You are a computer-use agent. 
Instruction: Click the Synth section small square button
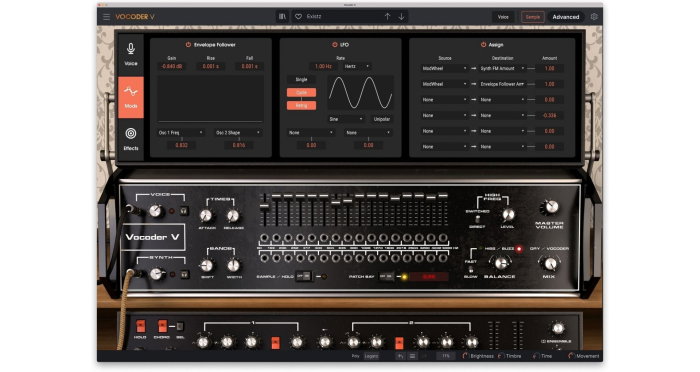[184, 274]
